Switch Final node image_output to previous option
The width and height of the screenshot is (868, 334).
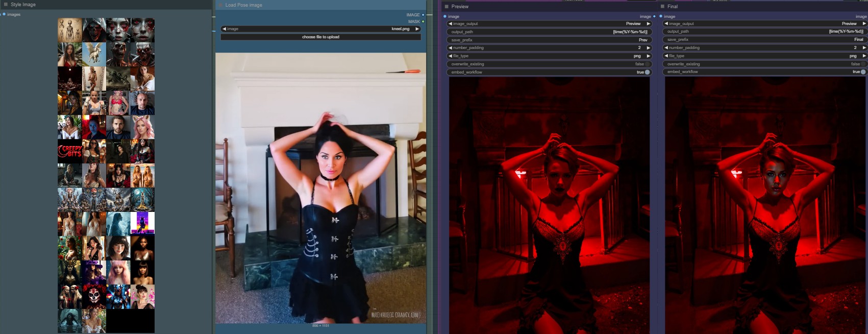pos(666,23)
